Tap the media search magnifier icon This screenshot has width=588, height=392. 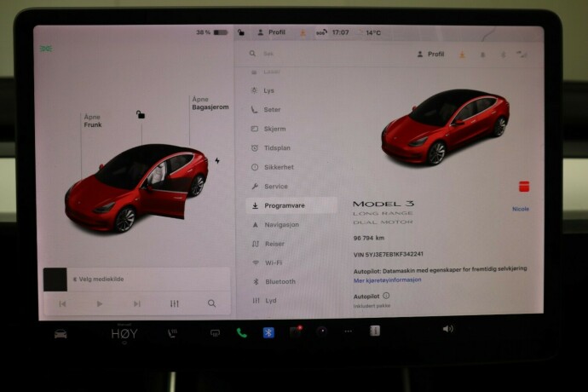[211, 303]
